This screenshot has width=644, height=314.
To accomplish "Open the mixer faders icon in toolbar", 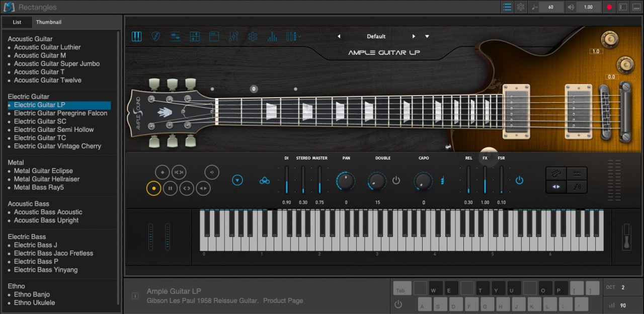I will pyautogui.click(x=233, y=37).
